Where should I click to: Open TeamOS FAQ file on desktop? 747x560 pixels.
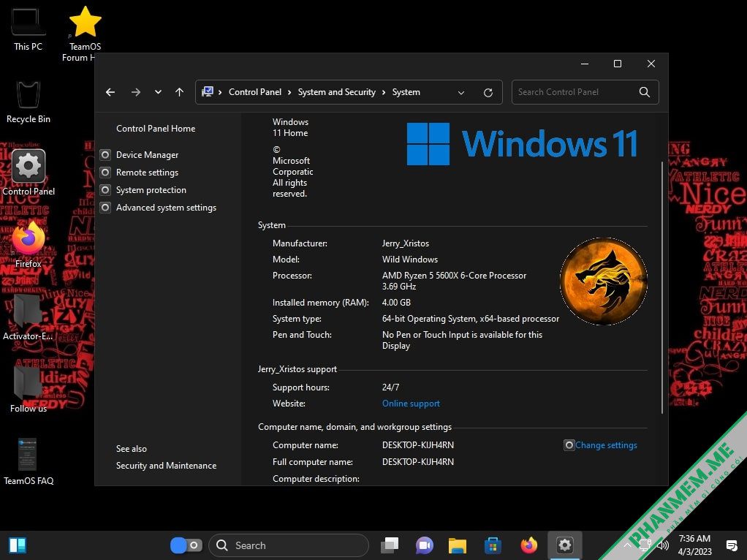click(x=28, y=461)
